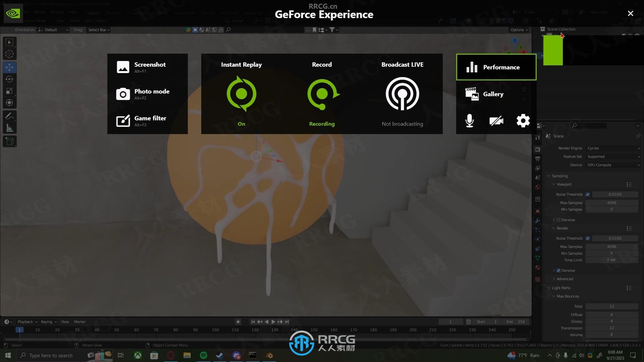Viewport: 644px width, 362px height.
Task: Click timeline frame marker 1
Action: pyautogui.click(x=19, y=330)
